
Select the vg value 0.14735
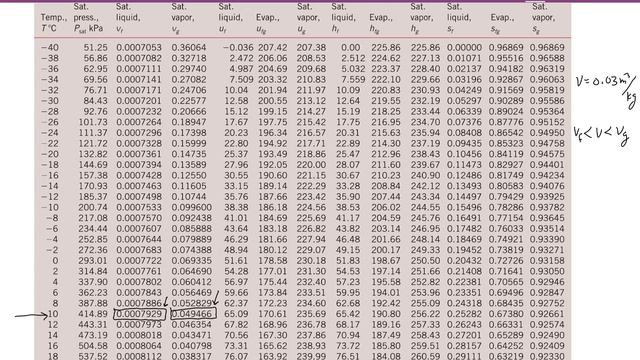click(189, 154)
